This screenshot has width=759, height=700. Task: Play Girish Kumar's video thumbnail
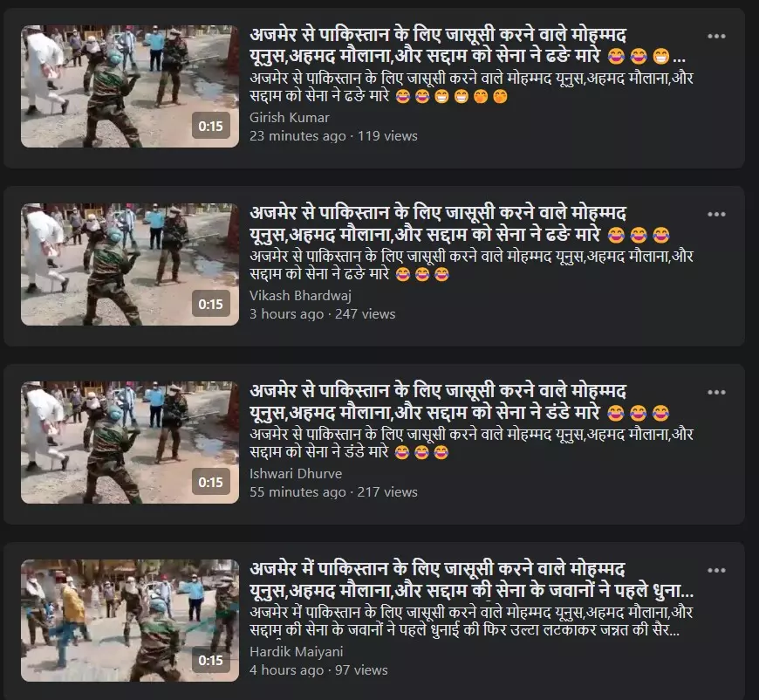[x=130, y=86]
